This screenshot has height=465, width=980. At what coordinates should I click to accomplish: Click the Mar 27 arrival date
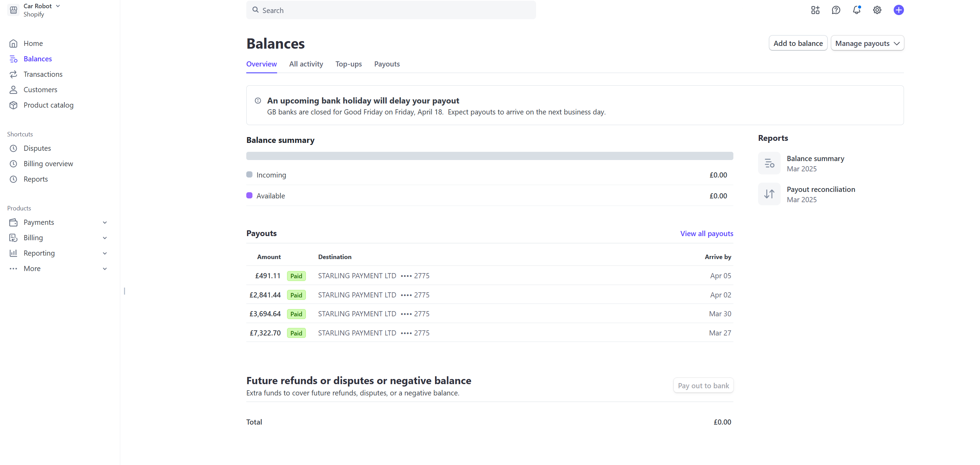[x=720, y=333]
